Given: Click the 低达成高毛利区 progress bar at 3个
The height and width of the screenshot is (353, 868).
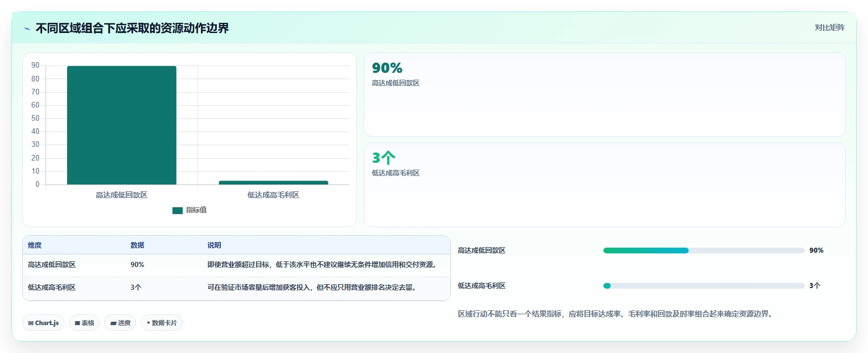Looking at the screenshot, I should click(704, 286).
